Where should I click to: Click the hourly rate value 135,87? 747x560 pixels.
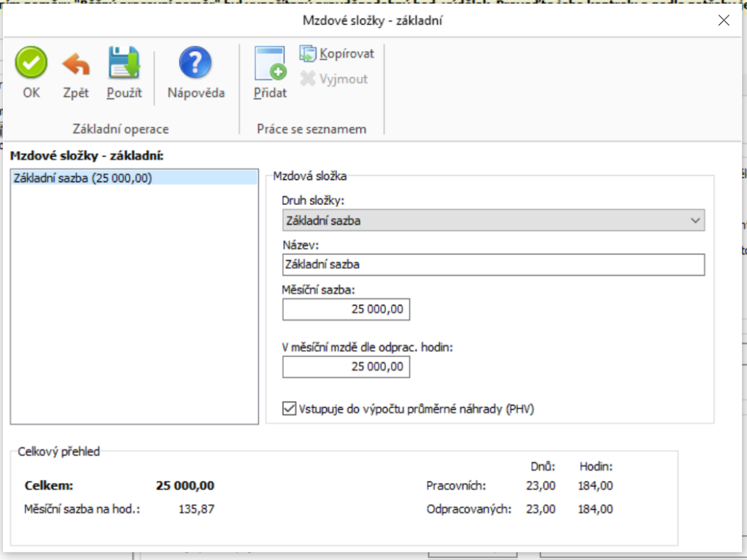(x=196, y=509)
